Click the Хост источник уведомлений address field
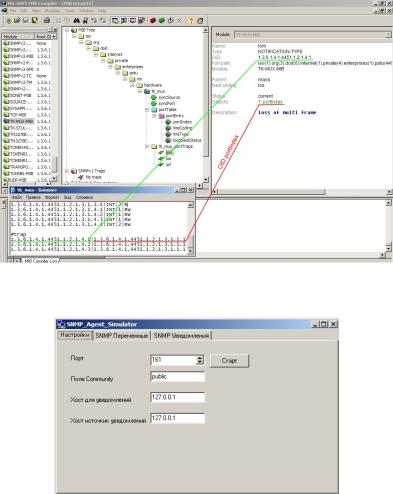Viewport: 393px width, 494px height. tap(177, 418)
